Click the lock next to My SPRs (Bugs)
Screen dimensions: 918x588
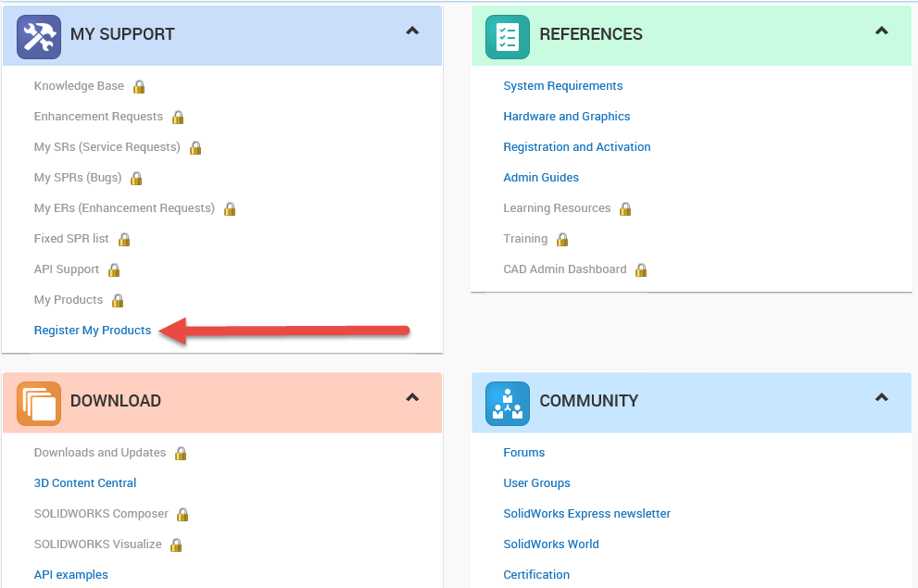136,178
